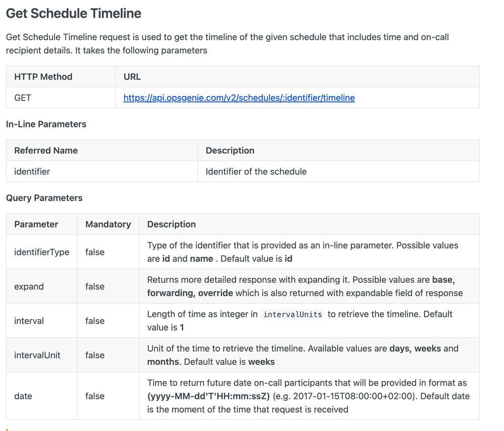Select the date parameter cell
This screenshot has width=504, height=431.
coord(42,396)
